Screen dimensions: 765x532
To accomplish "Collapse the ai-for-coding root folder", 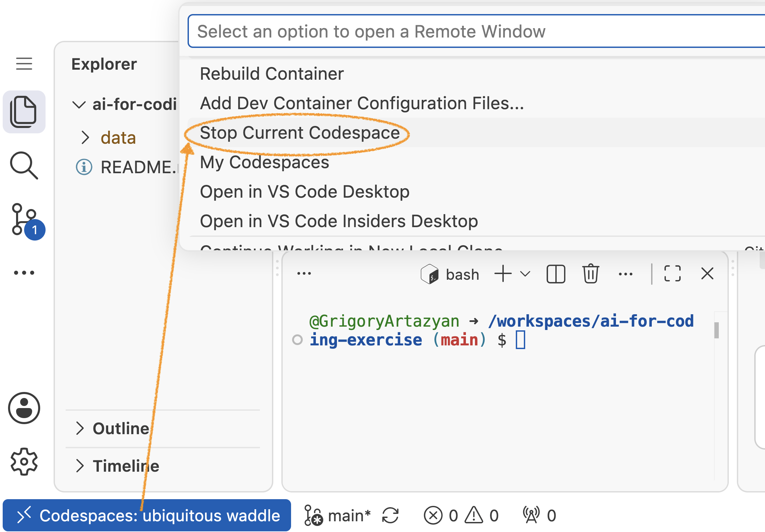I will 79,105.
